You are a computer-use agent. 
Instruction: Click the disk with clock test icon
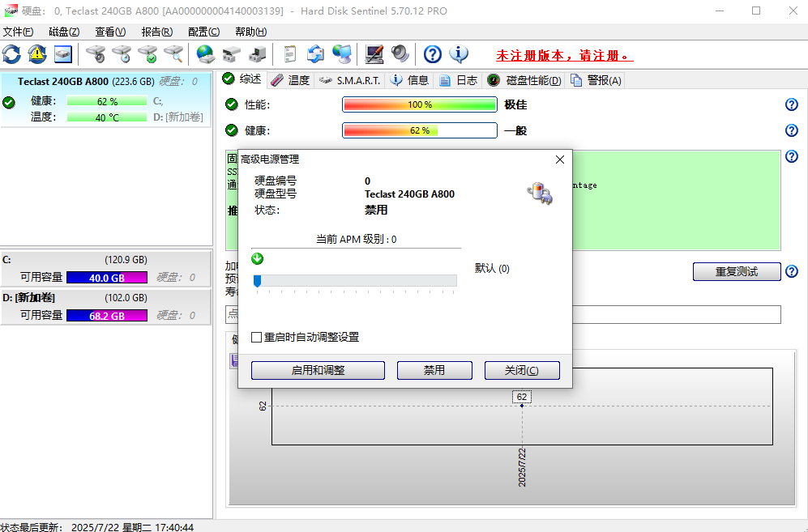tap(122, 54)
